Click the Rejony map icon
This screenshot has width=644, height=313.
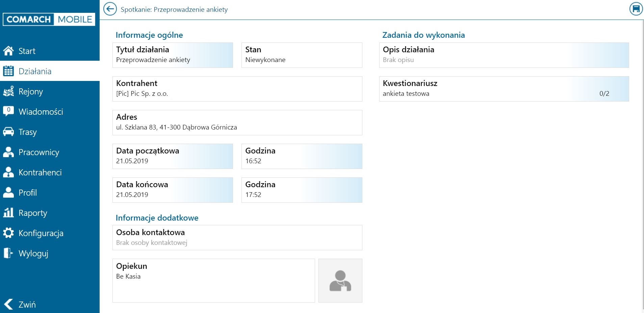coord(8,91)
